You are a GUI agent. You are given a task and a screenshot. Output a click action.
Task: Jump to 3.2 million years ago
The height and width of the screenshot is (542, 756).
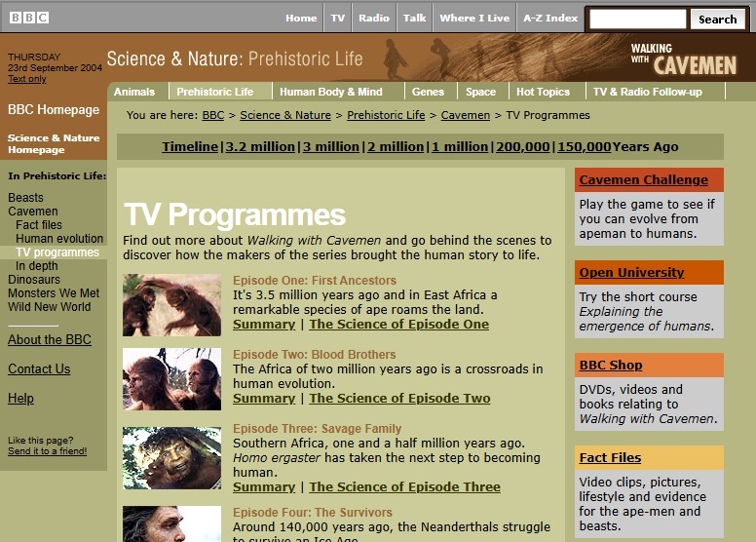(x=260, y=147)
